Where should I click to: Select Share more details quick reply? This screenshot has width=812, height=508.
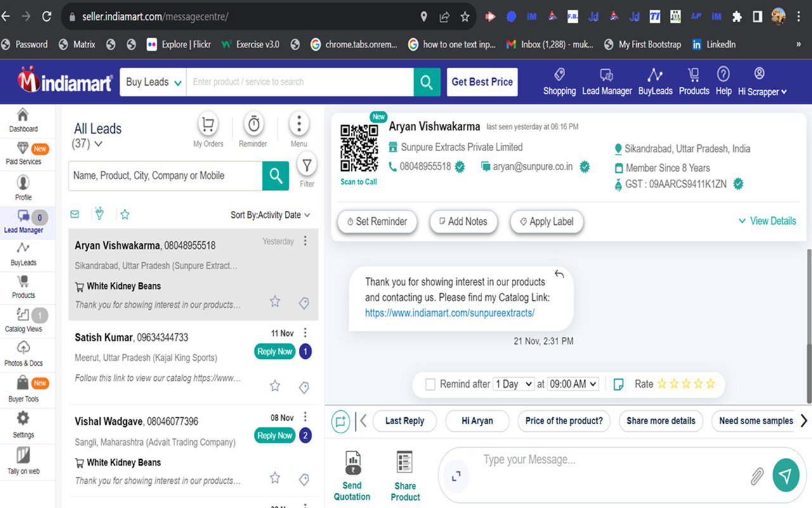click(660, 421)
